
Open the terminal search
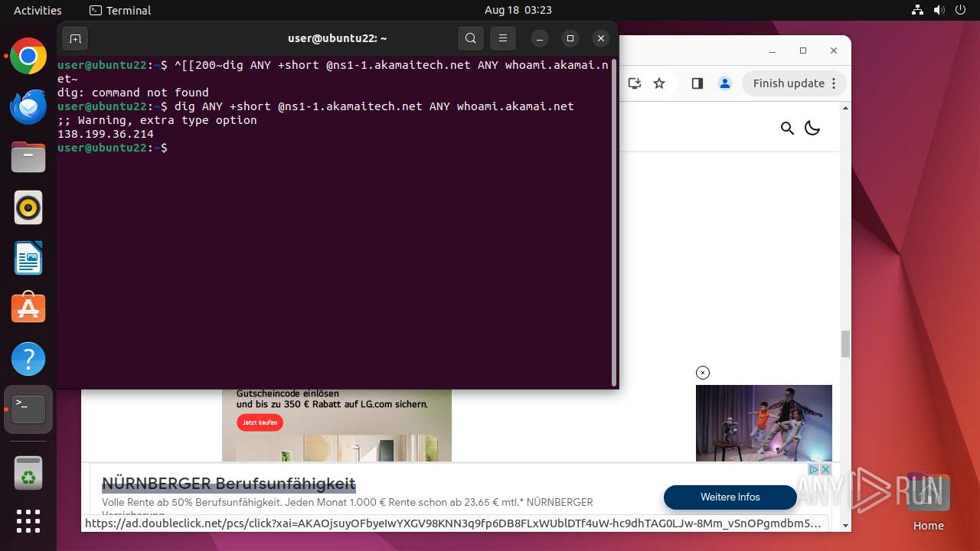471,38
